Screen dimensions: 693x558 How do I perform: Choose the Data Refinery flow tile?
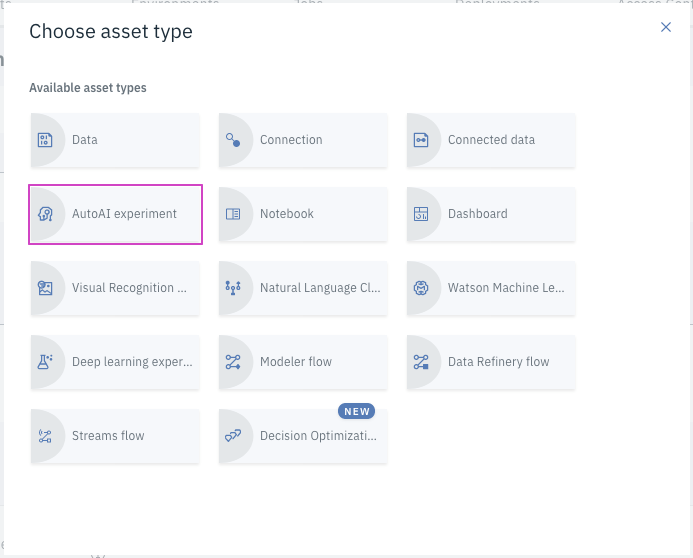pyautogui.click(x=491, y=362)
